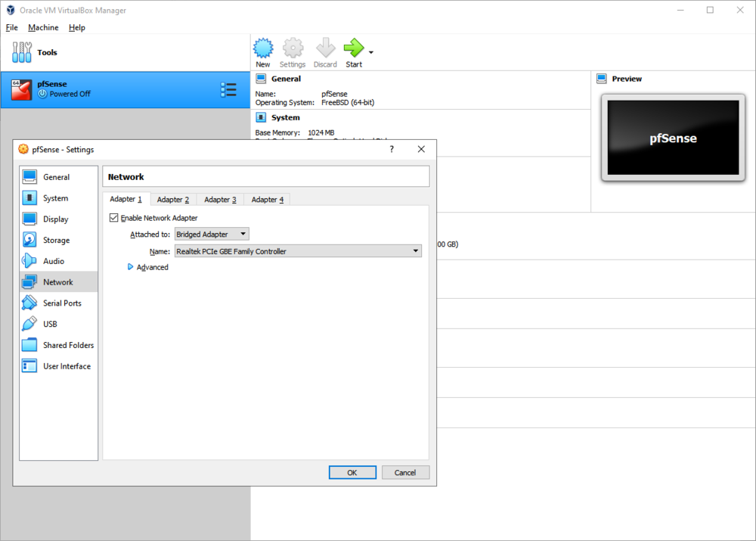Click the Discard toolbar icon
Viewport: 756px width, 541px height.
click(325, 48)
